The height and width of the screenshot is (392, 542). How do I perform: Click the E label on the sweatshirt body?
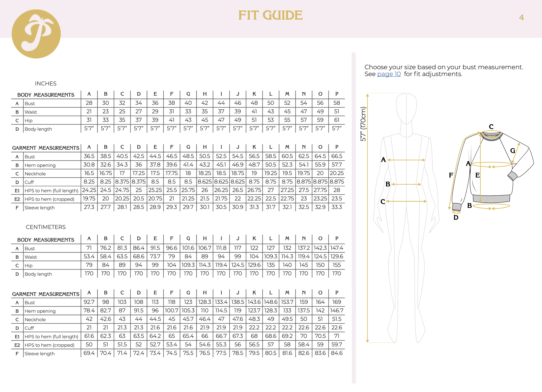[x=477, y=175]
